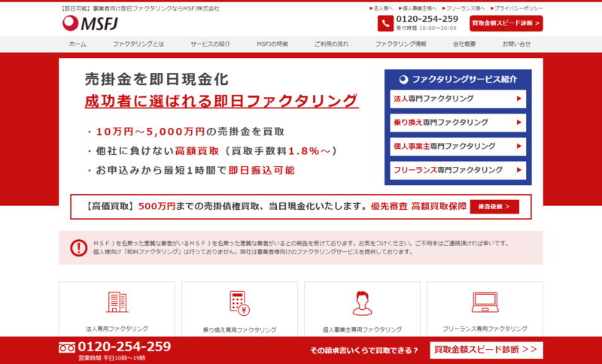602x364 pixels.
Task: Click the red exclamation warning icon
Action: click(79, 247)
